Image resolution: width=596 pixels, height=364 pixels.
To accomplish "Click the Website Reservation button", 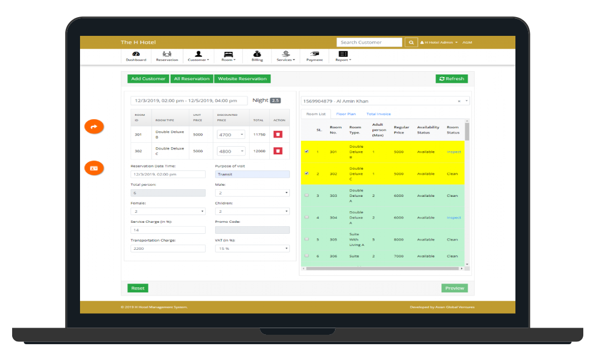I will tap(242, 79).
